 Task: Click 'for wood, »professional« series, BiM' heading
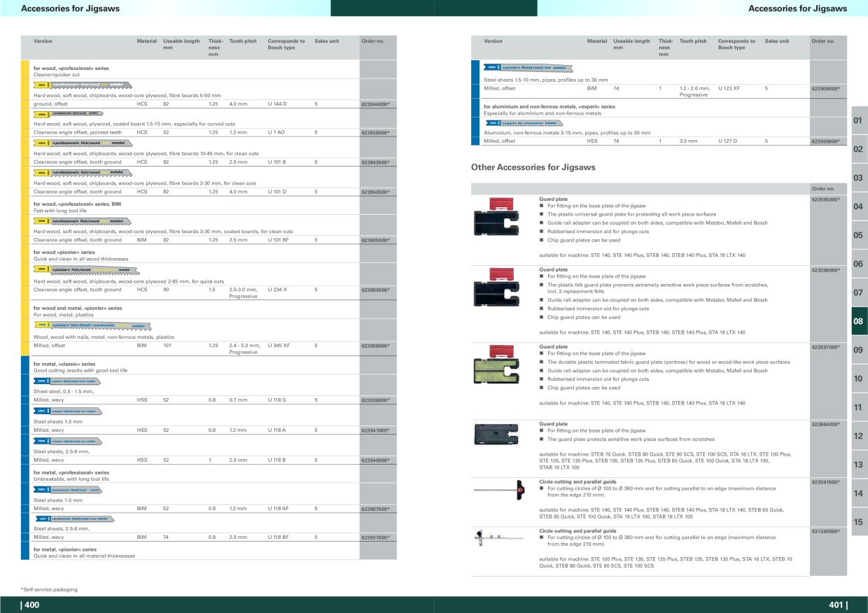(x=77, y=204)
